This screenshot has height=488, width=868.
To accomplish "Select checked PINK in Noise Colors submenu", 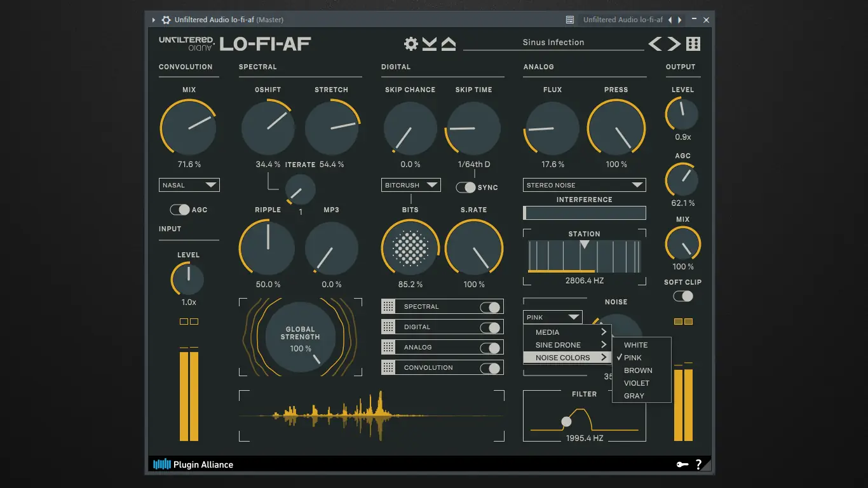I will coord(642,357).
